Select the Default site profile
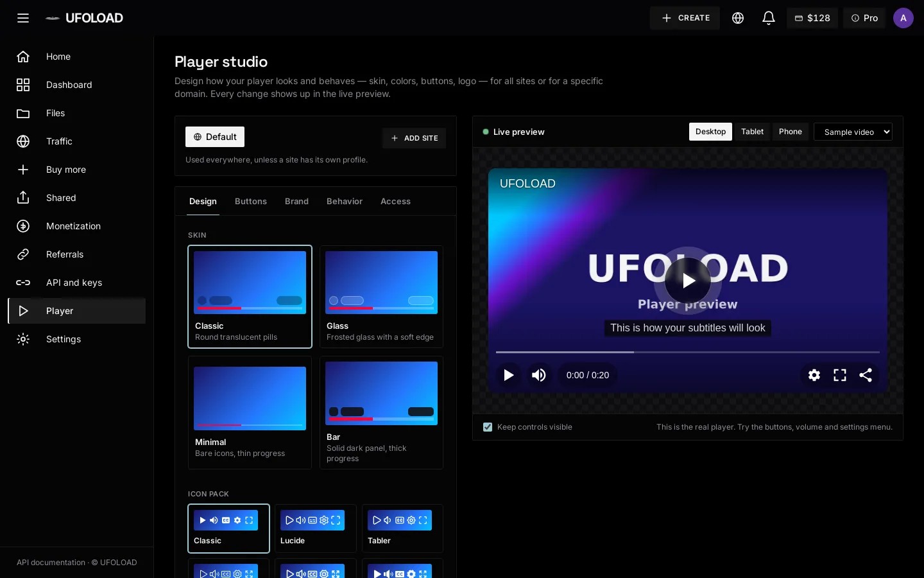The height and width of the screenshot is (578, 924). (x=215, y=137)
